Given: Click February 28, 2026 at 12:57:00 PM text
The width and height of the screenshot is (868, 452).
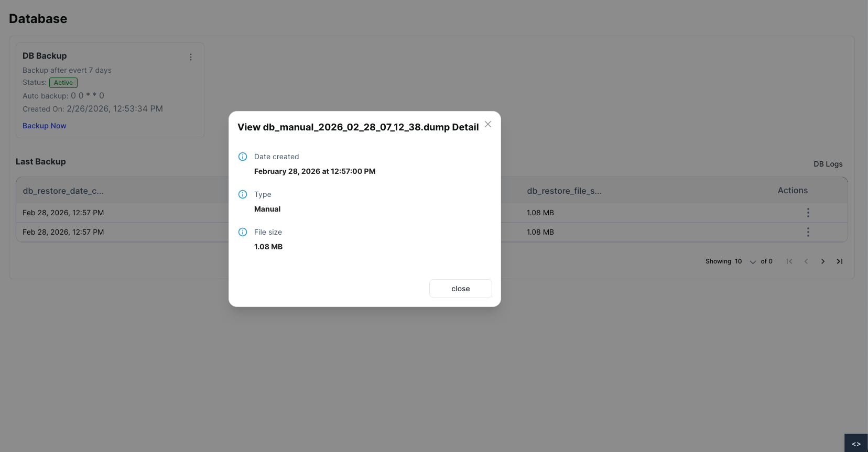Looking at the screenshot, I should (315, 171).
